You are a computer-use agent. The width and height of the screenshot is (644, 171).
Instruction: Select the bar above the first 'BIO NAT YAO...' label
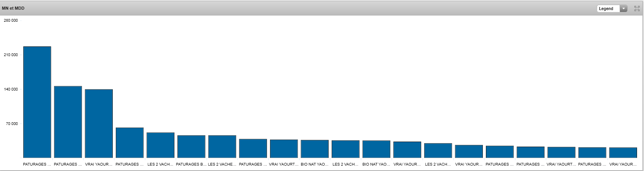315,149
